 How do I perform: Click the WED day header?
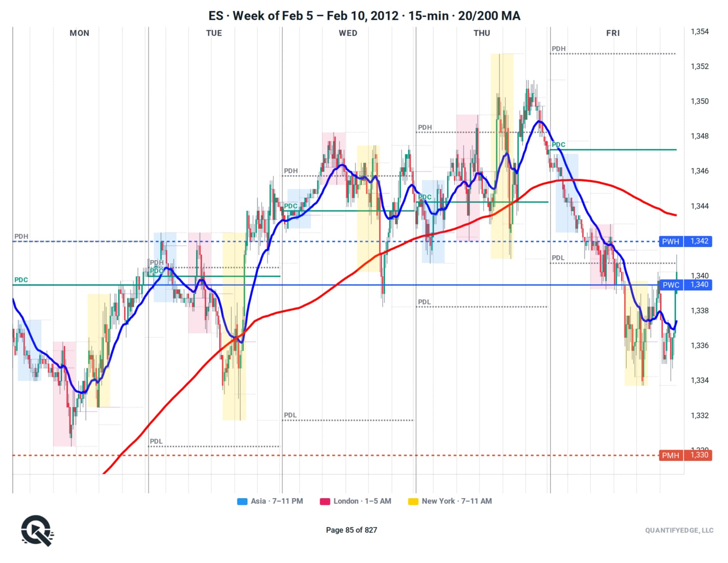pyautogui.click(x=348, y=33)
